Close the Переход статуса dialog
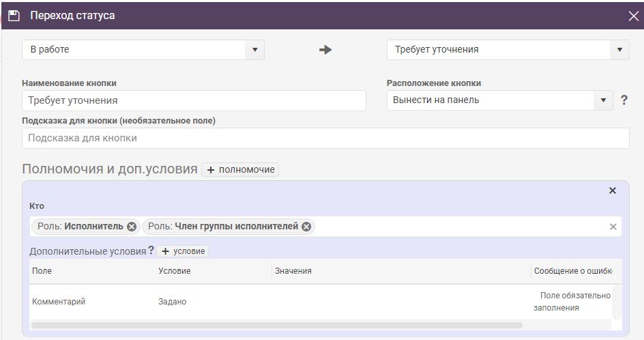The height and width of the screenshot is (340, 644). click(633, 16)
